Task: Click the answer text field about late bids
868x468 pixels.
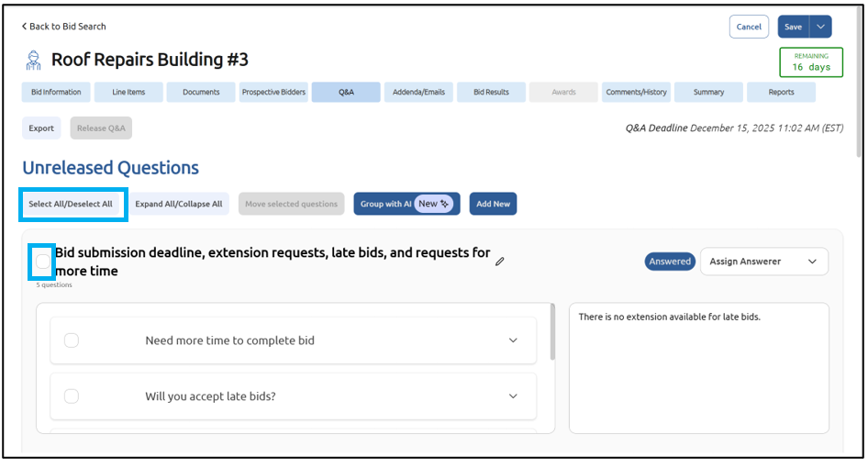Action: [698, 367]
